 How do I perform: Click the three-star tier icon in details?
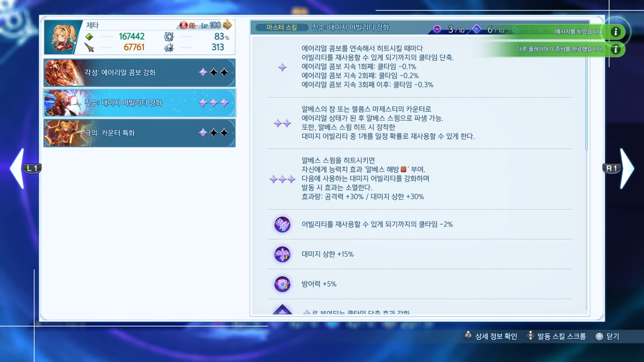tap(282, 179)
